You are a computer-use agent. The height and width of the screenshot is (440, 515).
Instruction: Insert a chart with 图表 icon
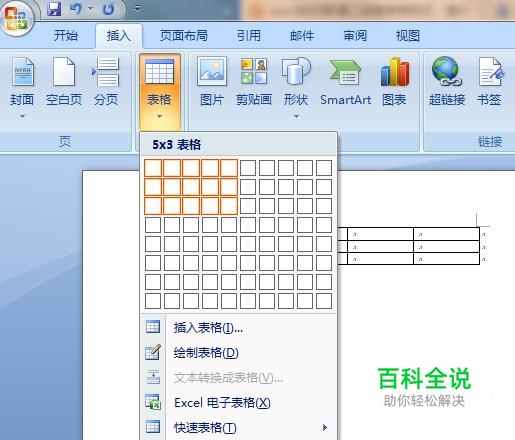[x=394, y=71]
